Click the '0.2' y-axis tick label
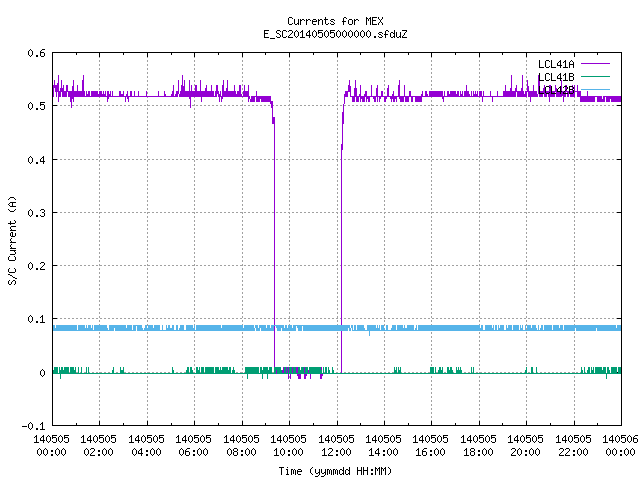Viewport: 640px width, 480px height. 36,266
